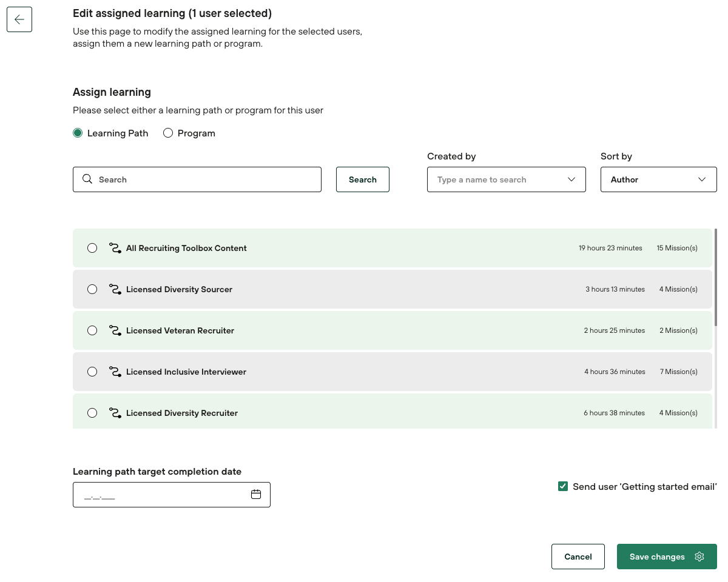Screen dimensions: 728x582
Task: Select the Program radio button
Action: coord(168,133)
